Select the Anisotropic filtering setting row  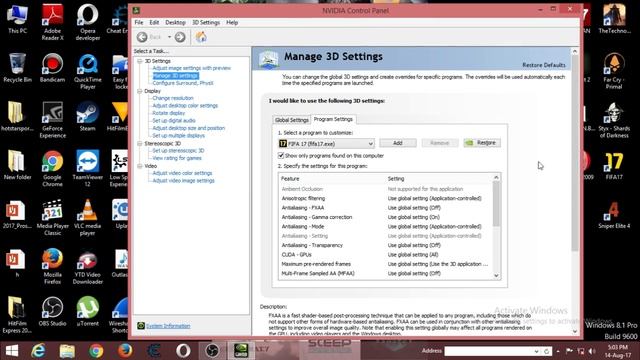click(386, 198)
